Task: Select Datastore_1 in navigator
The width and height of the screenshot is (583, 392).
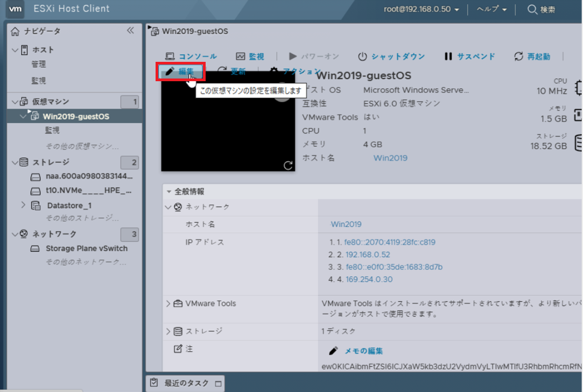Action: (x=69, y=205)
